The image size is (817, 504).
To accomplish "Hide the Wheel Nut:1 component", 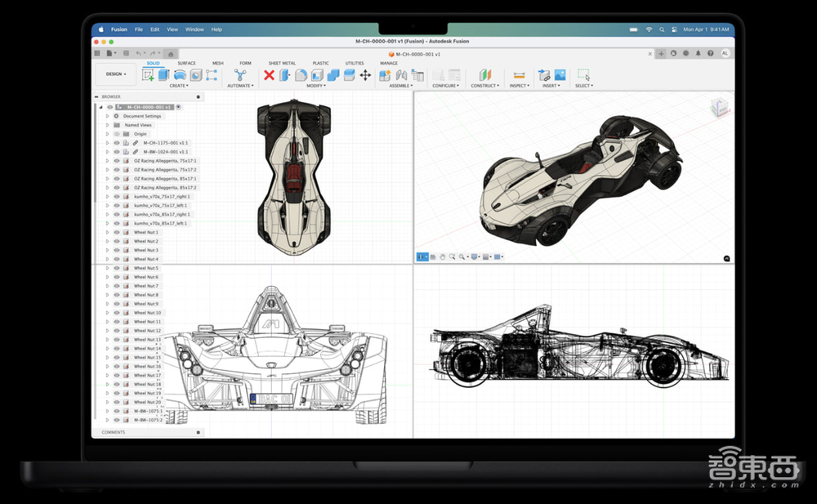I will pos(117,233).
